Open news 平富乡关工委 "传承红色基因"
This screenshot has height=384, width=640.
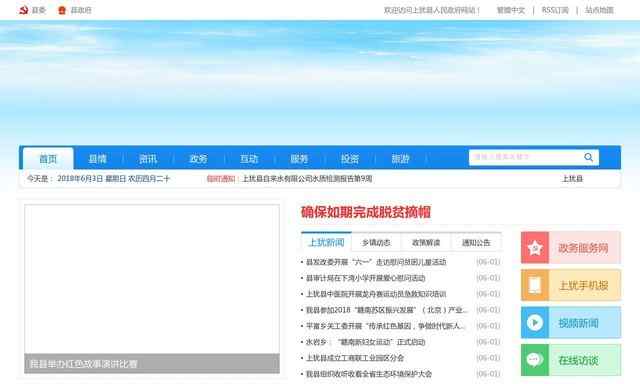(x=386, y=326)
